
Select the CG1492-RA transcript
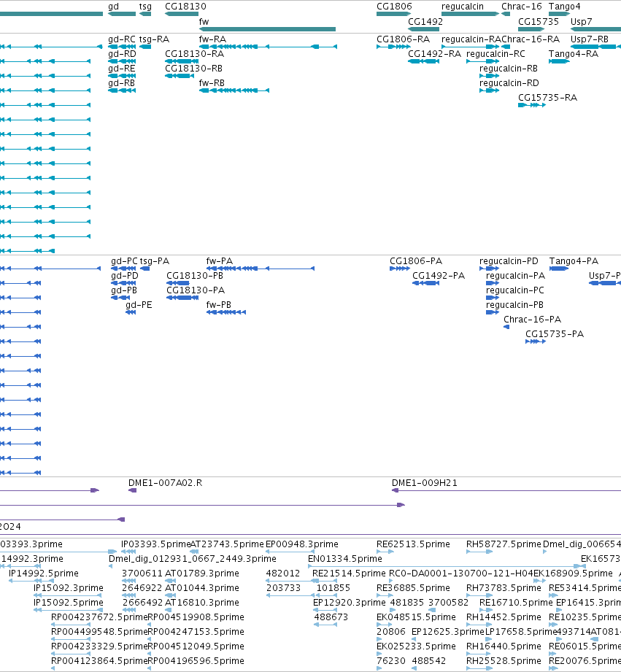coord(423,61)
